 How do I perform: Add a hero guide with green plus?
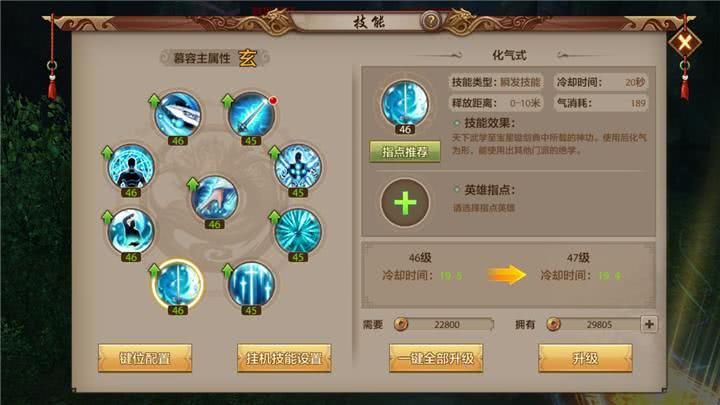coord(405,202)
